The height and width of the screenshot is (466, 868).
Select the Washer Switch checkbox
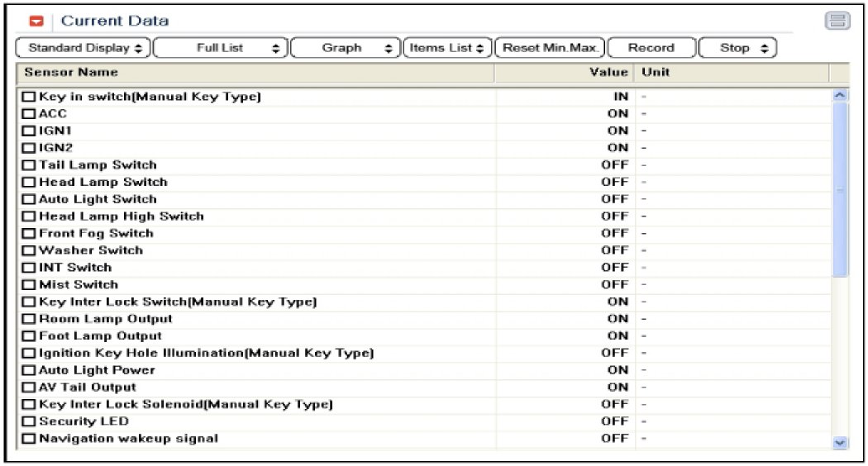pyautogui.click(x=29, y=251)
